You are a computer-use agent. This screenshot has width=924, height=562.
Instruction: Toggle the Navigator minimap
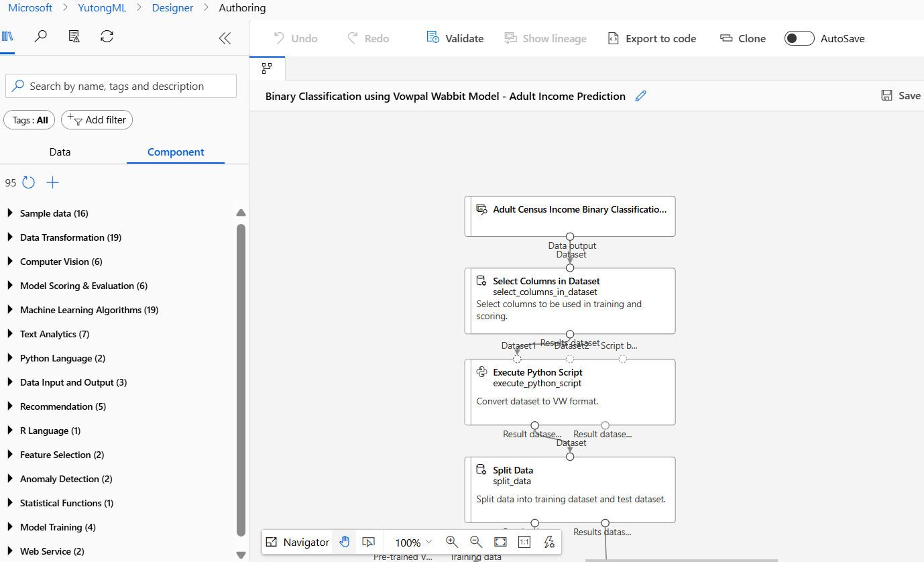298,542
